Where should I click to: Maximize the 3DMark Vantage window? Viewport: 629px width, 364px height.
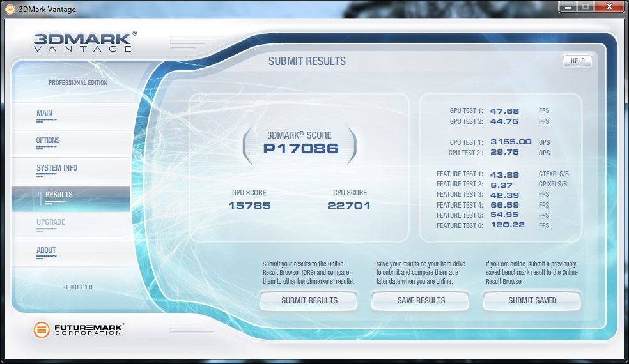[x=586, y=6]
